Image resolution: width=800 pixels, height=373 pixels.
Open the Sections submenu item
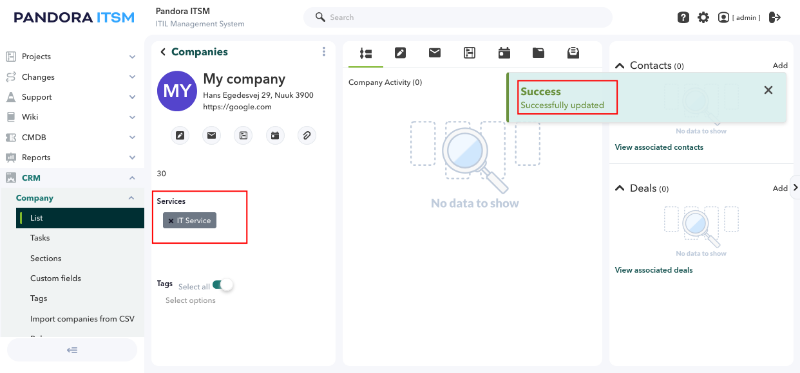pyautogui.click(x=45, y=258)
